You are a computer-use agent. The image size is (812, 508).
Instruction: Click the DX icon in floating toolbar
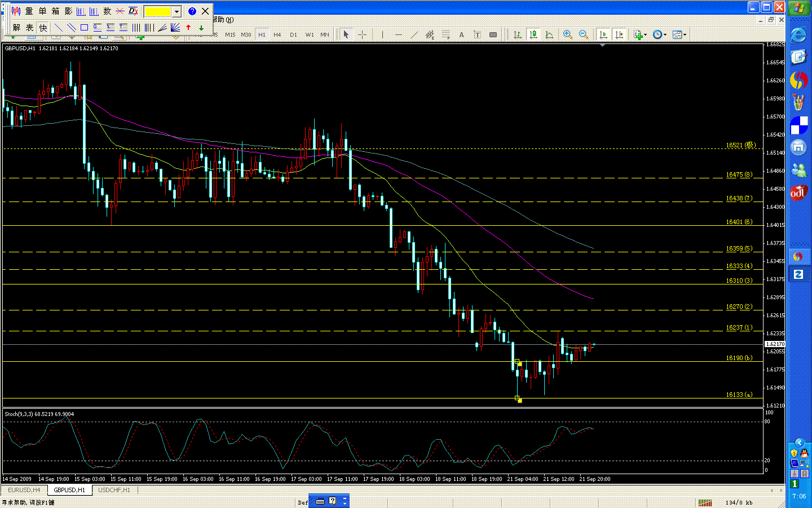pyautogui.click(x=134, y=11)
